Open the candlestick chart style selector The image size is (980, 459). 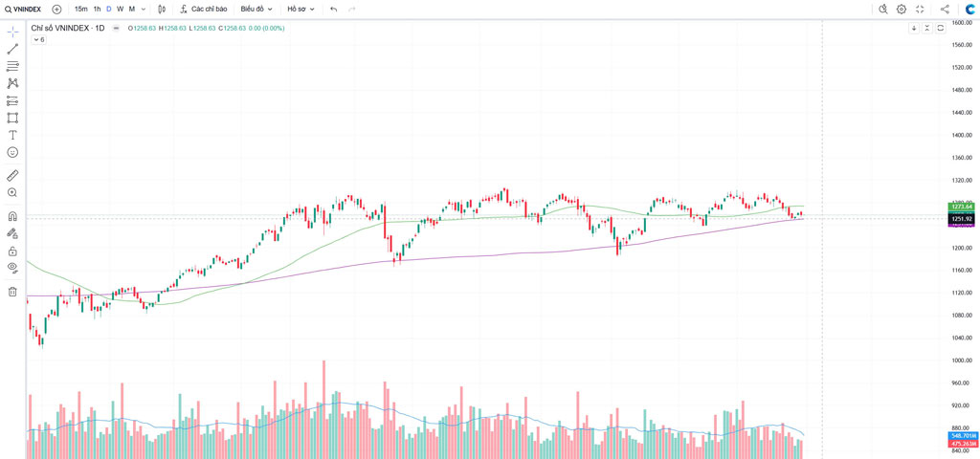pos(162,10)
